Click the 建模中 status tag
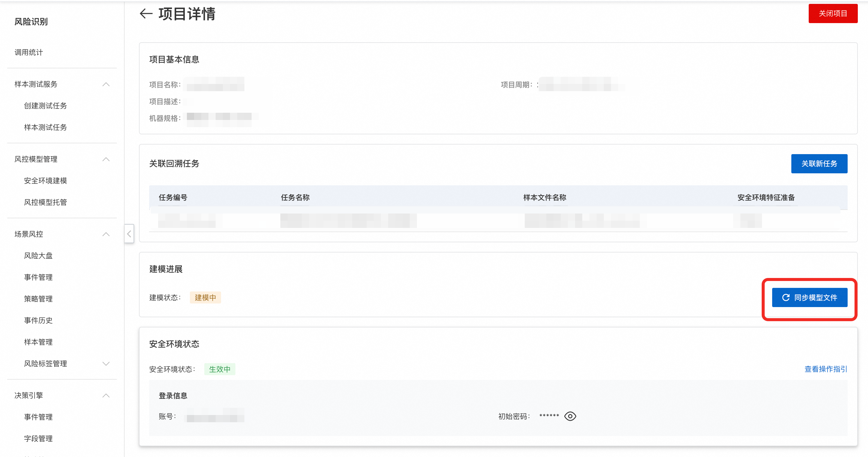 pyautogui.click(x=205, y=297)
